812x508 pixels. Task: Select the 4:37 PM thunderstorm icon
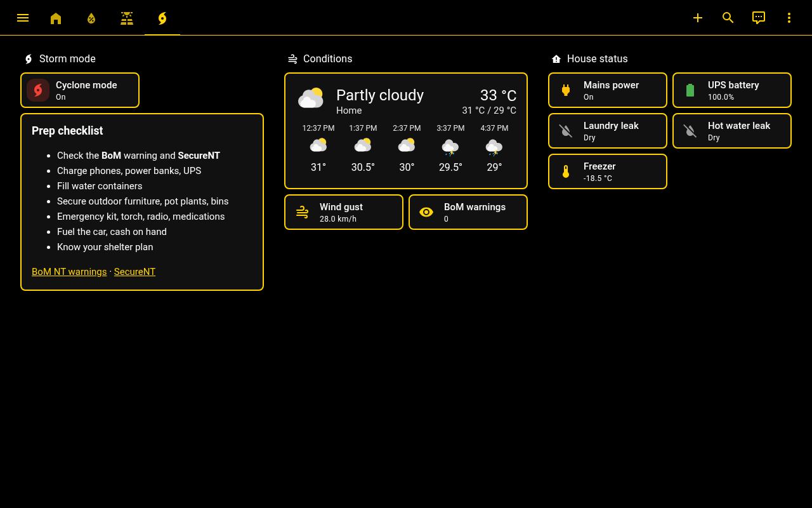click(494, 147)
